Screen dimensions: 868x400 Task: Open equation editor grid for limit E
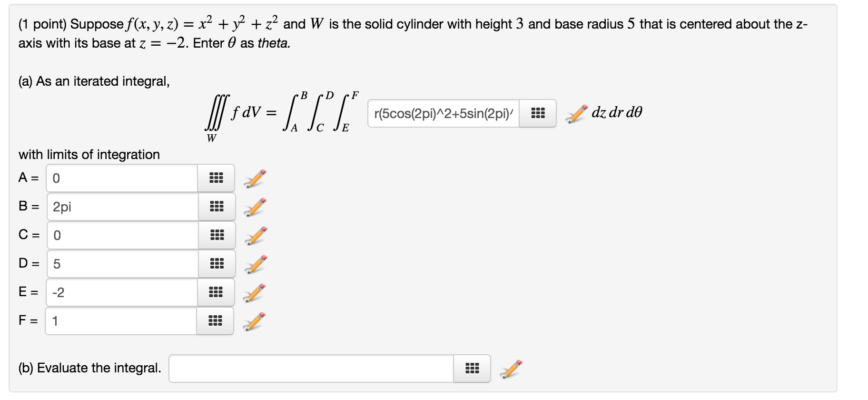(216, 292)
